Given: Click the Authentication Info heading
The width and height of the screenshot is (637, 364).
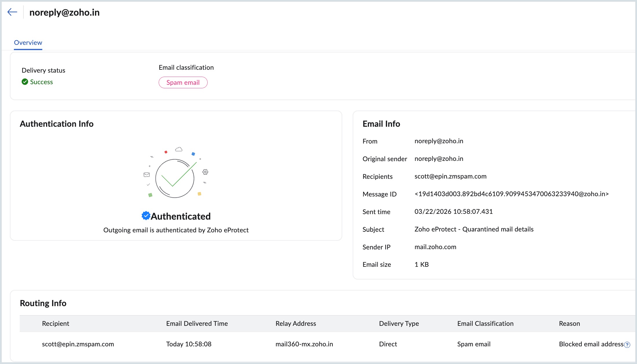Looking at the screenshot, I should 57,124.
